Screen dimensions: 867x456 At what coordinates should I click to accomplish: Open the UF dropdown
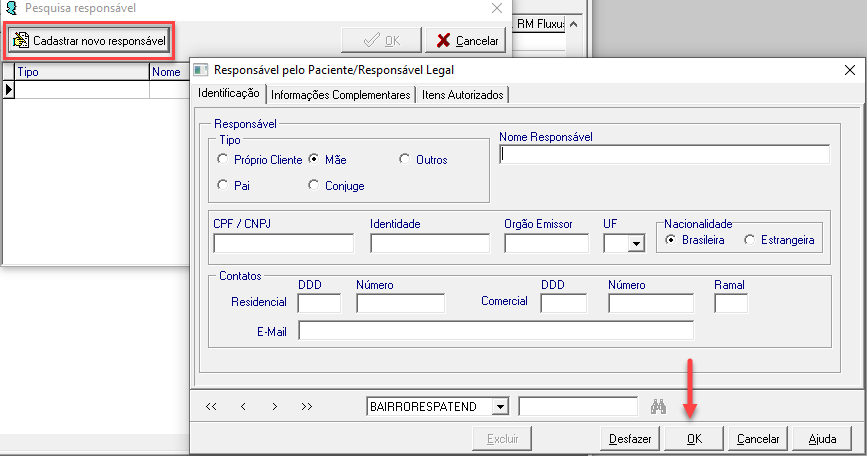click(x=636, y=243)
